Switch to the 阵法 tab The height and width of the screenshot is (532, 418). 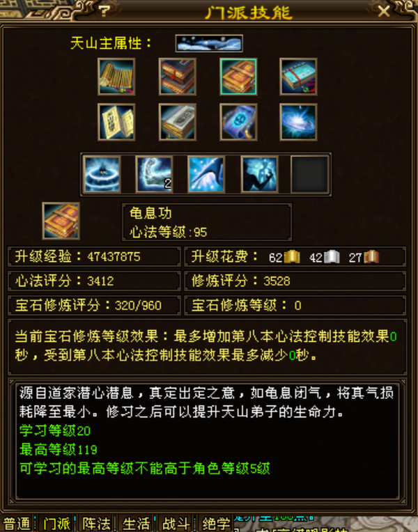pos(96,524)
